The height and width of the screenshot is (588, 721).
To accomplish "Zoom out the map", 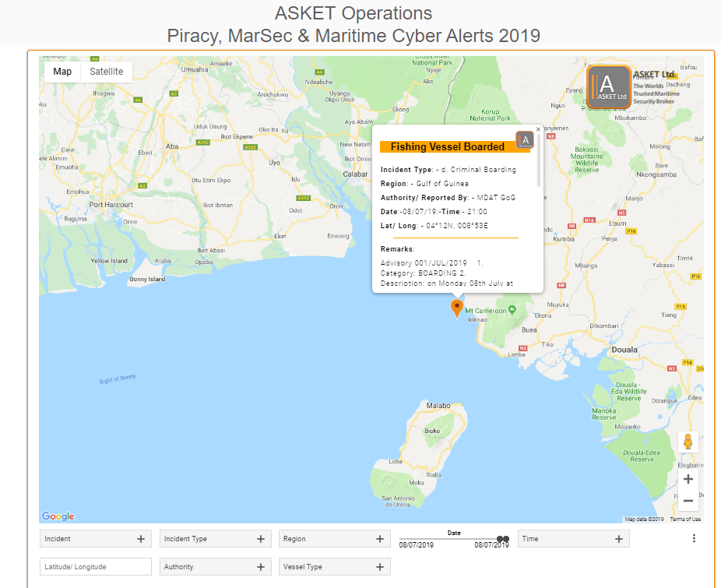I will tap(688, 501).
